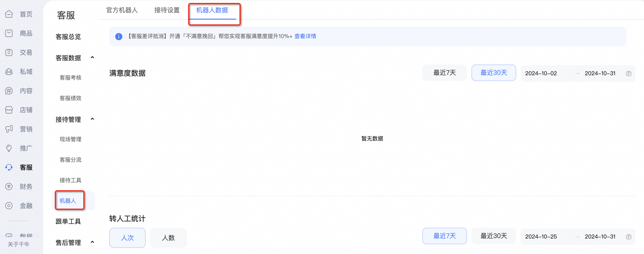Select 机器人 in the submenu
This screenshot has height=254, width=644.
(68, 201)
